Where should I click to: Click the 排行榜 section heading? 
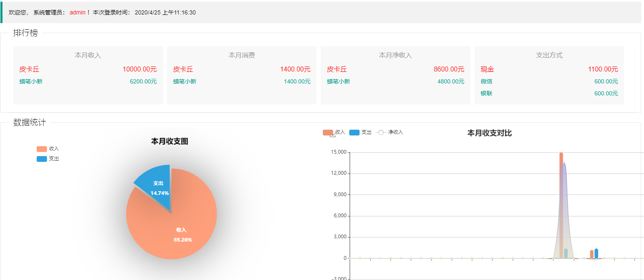26,33
